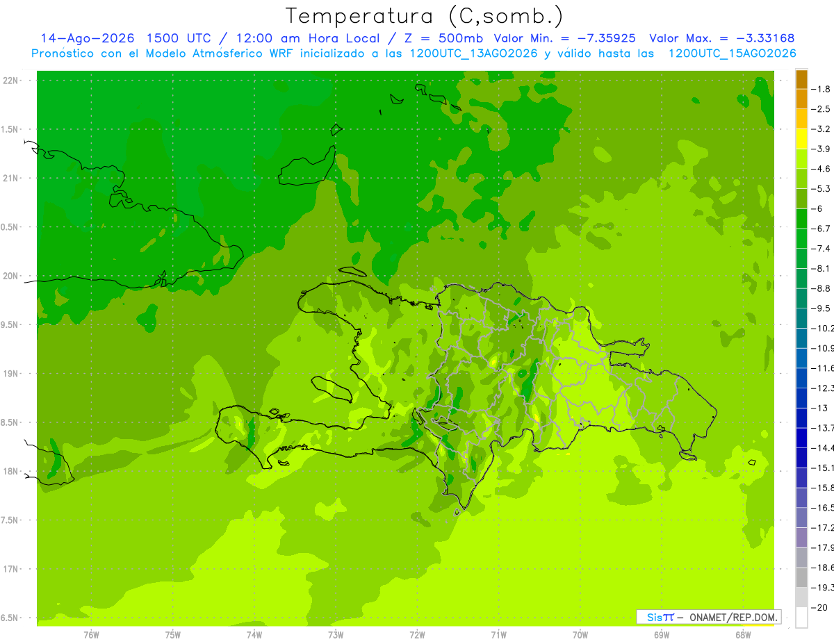Click the '-1.8' colorbar label

[x=822, y=89]
